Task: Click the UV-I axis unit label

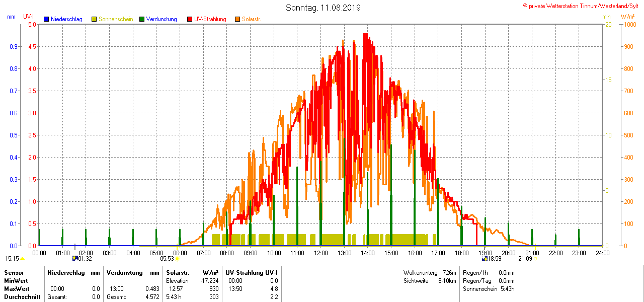Action: point(29,17)
